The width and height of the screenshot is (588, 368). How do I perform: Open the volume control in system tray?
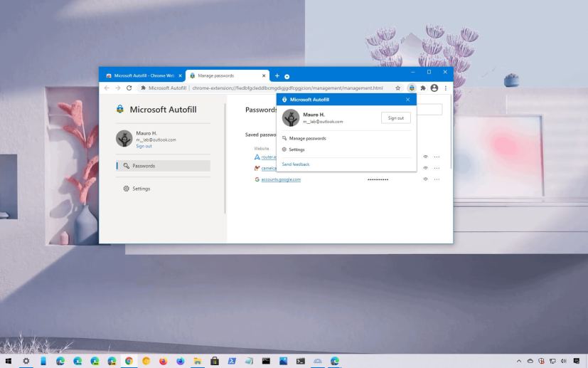click(563, 362)
